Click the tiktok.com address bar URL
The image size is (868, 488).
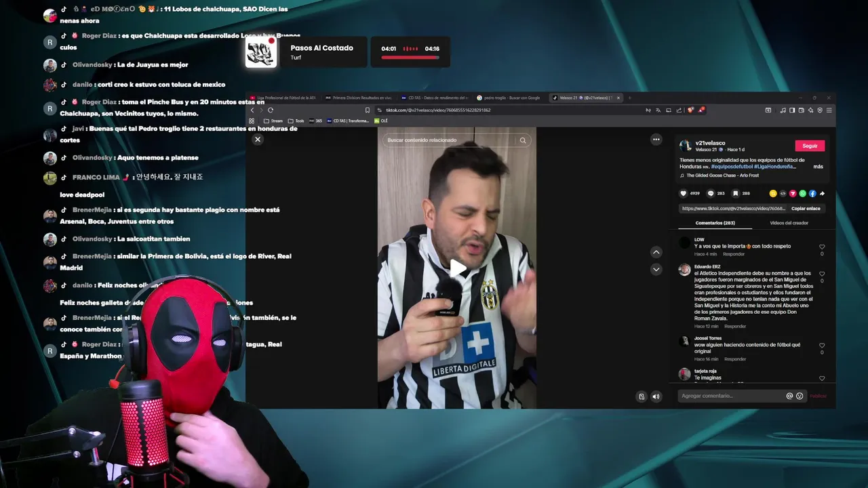pos(438,110)
